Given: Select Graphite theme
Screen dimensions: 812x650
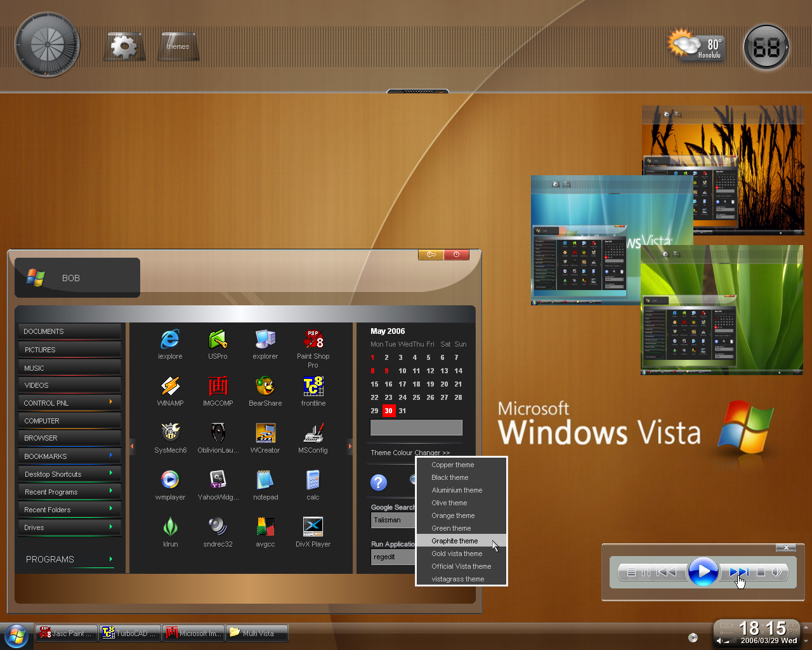Looking at the screenshot, I should click(x=461, y=541).
